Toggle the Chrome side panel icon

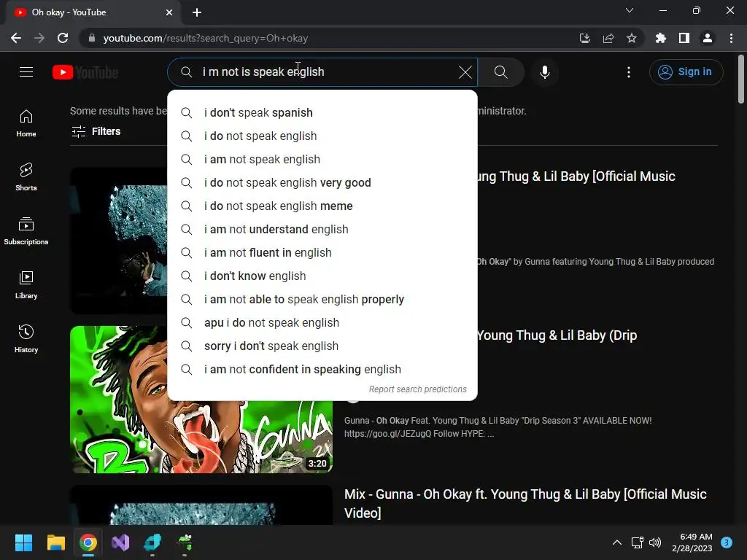[684, 38]
